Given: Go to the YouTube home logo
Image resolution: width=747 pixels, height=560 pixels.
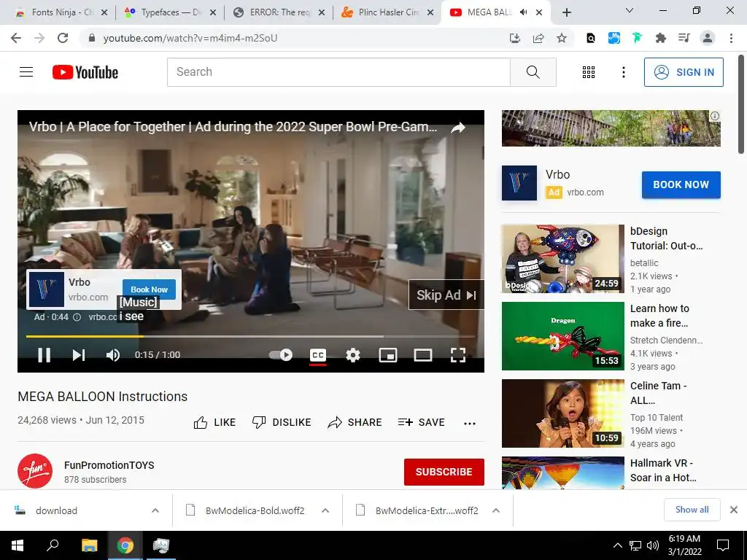Looking at the screenshot, I should tap(85, 72).
